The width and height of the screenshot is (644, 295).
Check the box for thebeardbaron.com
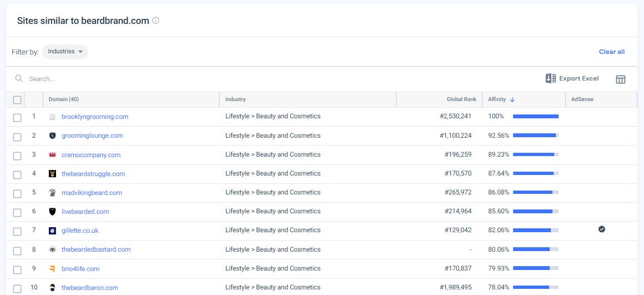(x=17, y=289)
